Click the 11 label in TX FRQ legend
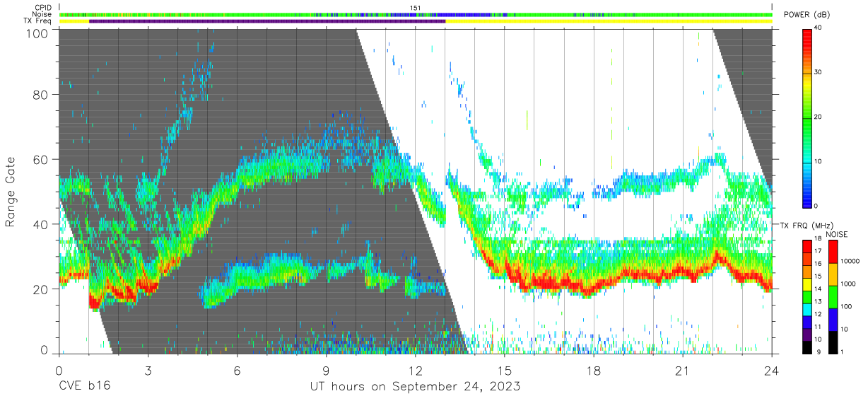868x401 pixels. pos(819,326)
